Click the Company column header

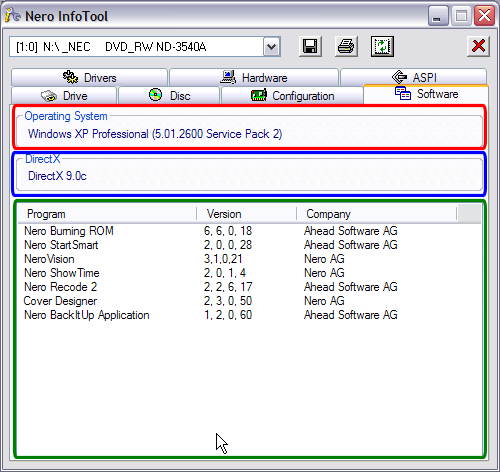pos(376,214)
